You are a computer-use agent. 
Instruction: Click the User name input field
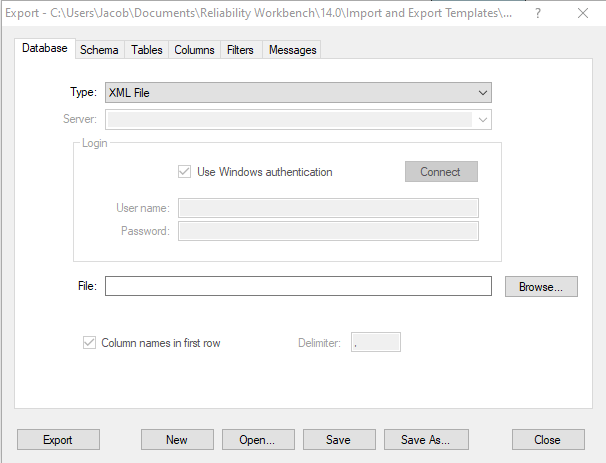click(x=327, y=208)
